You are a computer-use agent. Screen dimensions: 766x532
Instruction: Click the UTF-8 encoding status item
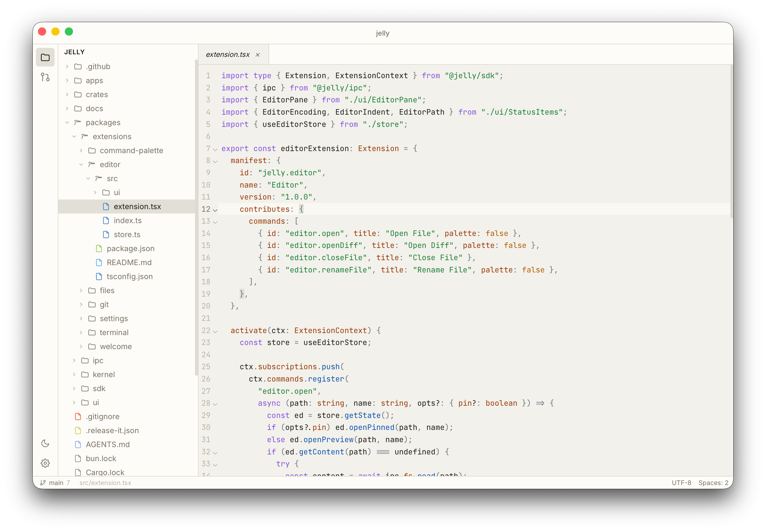pos(681,483)
